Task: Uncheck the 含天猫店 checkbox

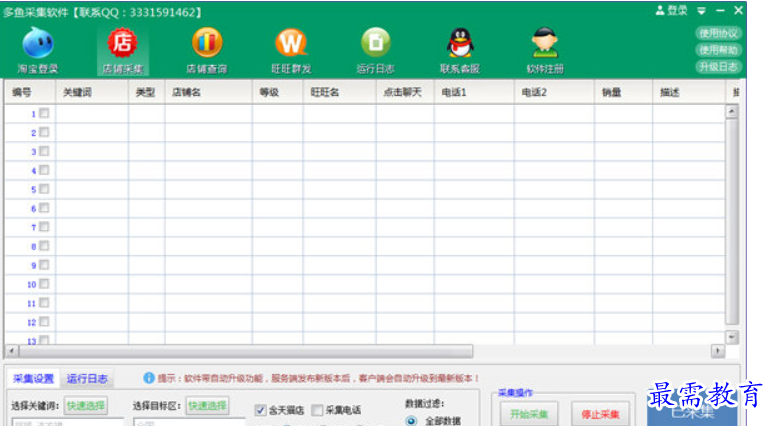Action: pos(261,410)
